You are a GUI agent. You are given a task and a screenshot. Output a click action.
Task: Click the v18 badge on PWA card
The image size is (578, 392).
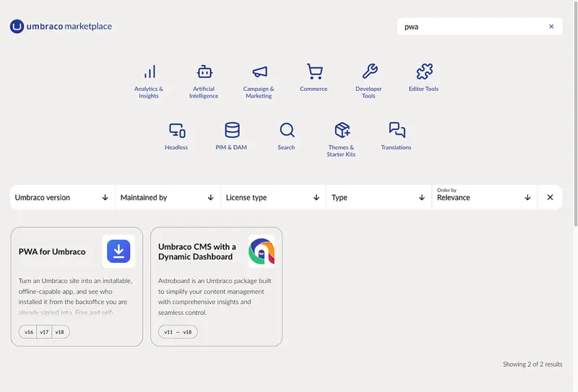(x=60, y=332)
